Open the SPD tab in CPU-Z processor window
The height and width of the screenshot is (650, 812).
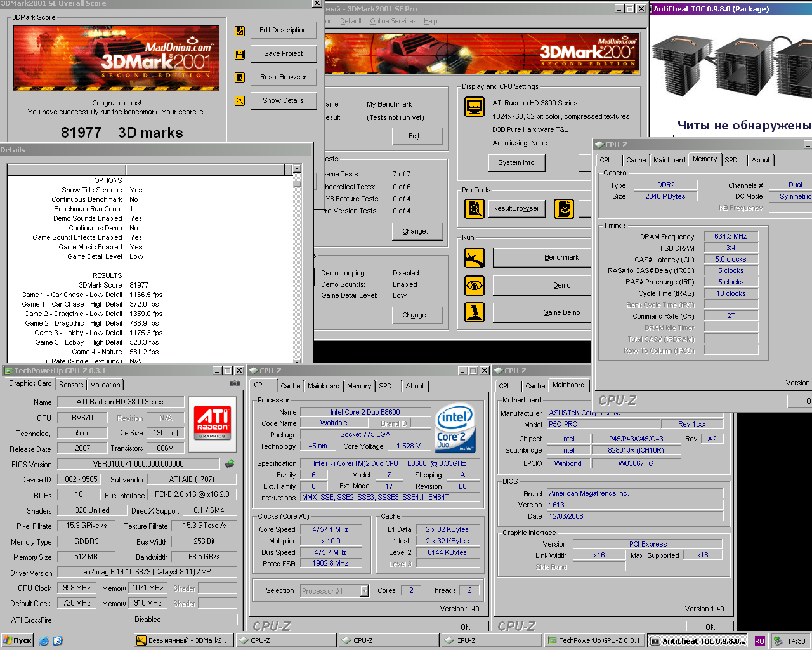[385, 386]
